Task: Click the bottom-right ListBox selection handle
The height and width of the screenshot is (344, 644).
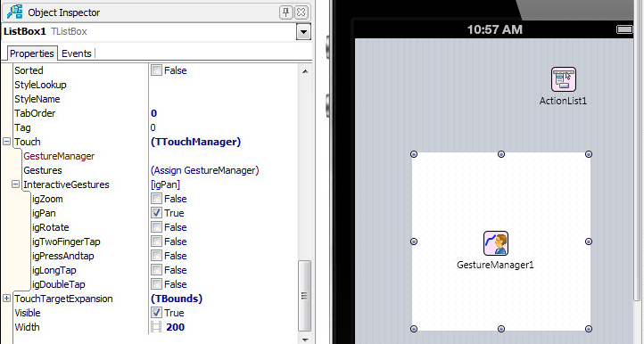Action: click(589, 329)
